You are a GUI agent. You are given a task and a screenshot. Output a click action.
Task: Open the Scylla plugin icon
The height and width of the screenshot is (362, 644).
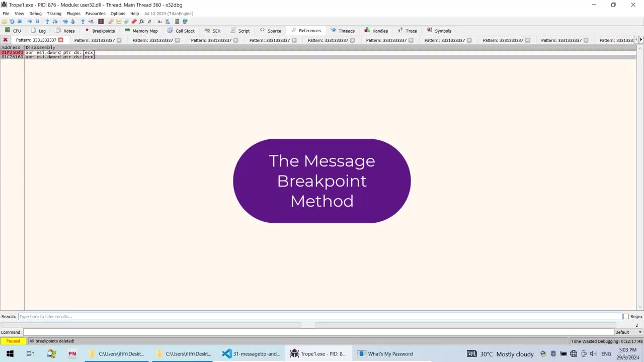tap(101, 22)
